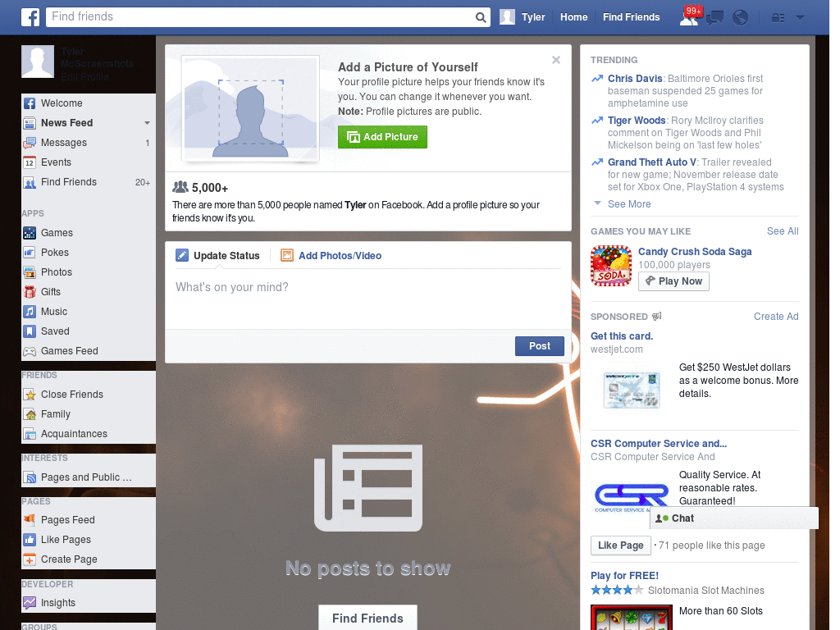Click the Events calendar icon
Screen dimensions: 840x630
[30, 162]
